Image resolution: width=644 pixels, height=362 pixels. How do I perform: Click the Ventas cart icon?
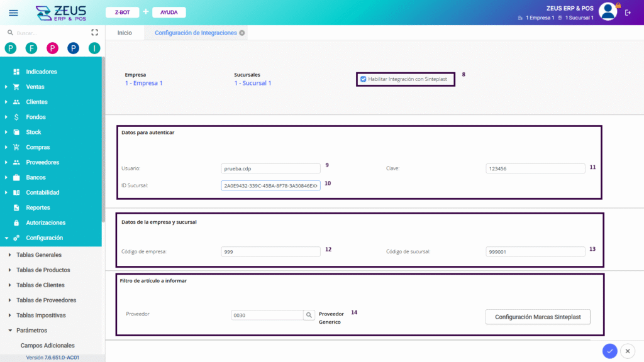pos(16,87)
